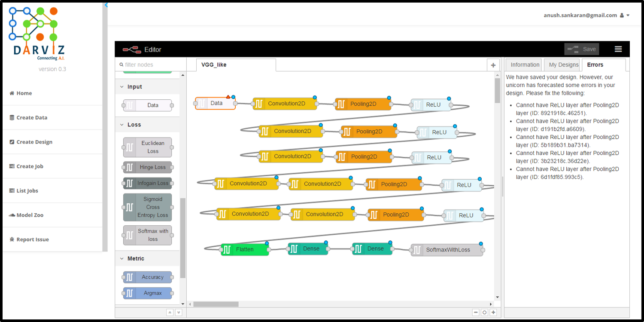Open Model Zoo from the sidebar
The height and width of the screenshot is (322, 644).
[30, 215]
